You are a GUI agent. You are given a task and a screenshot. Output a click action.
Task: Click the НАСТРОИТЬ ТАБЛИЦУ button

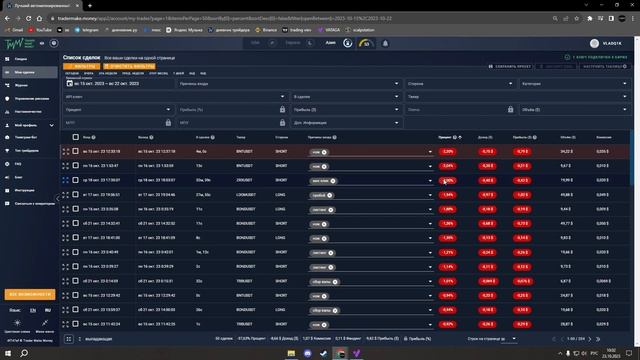604,66
